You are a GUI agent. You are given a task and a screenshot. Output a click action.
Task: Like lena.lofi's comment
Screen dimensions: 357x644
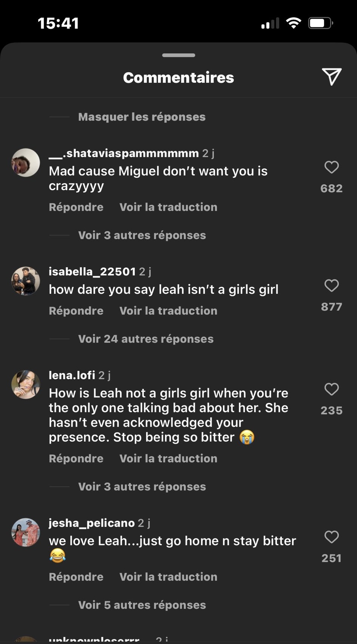pos(331,389)
